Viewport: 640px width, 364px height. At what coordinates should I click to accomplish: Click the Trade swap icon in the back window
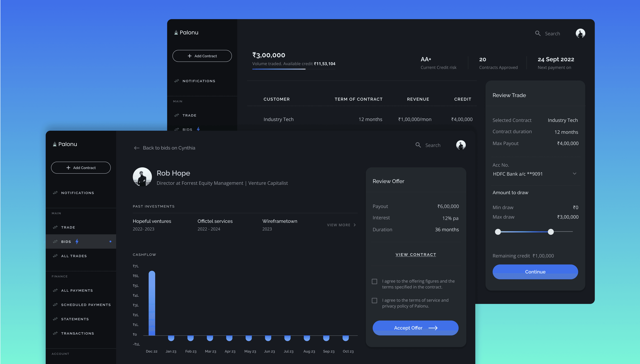177,115
